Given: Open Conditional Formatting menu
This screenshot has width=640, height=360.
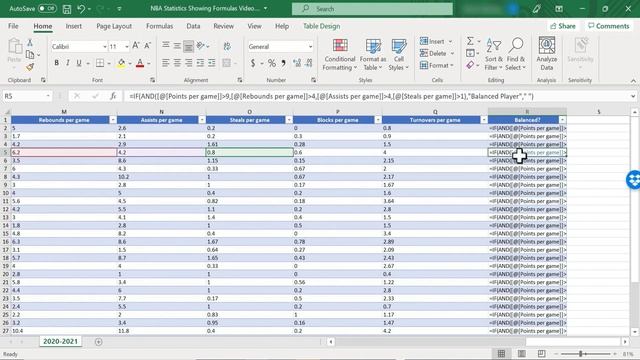Looking at the screenshot, I should coord(340,55).
